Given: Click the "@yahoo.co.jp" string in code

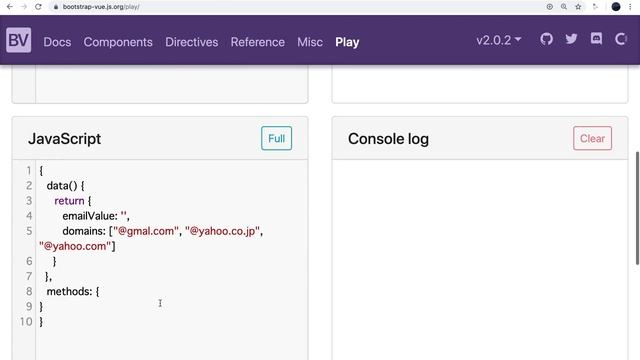Looking at the screenshot, I should pyautogui.click(x=222, y=231).
